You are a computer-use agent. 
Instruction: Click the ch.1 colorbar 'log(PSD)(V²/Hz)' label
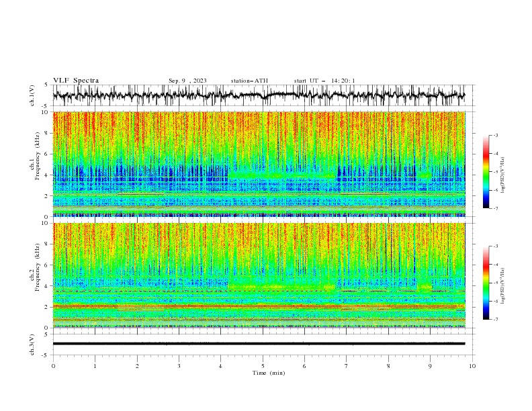click(502, 175)
